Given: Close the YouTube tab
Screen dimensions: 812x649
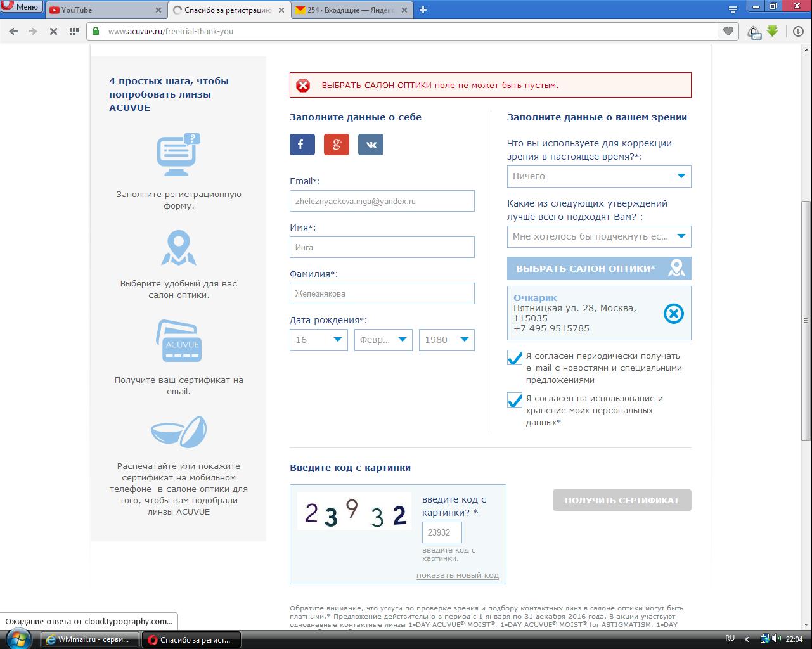Looking at the screenshot, I should click(x=158, y=10).
